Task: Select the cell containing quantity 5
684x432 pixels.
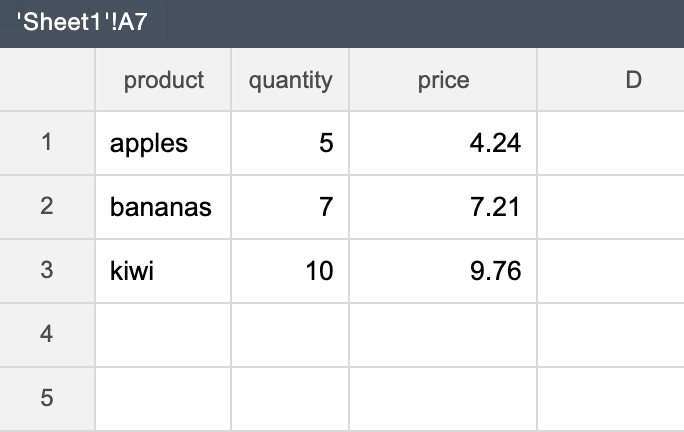Action: click(x=290, y=143)
